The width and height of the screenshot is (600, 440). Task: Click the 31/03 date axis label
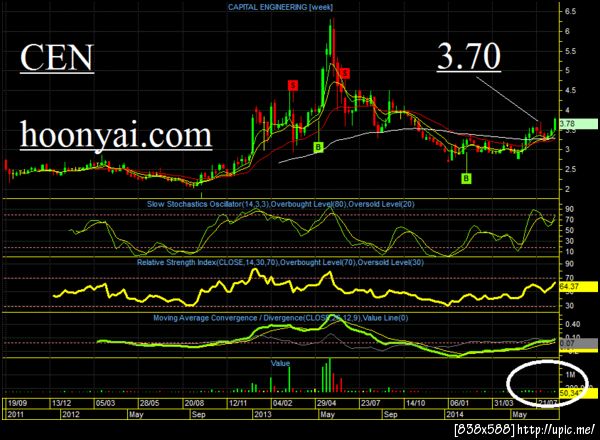tap(504, 403)
